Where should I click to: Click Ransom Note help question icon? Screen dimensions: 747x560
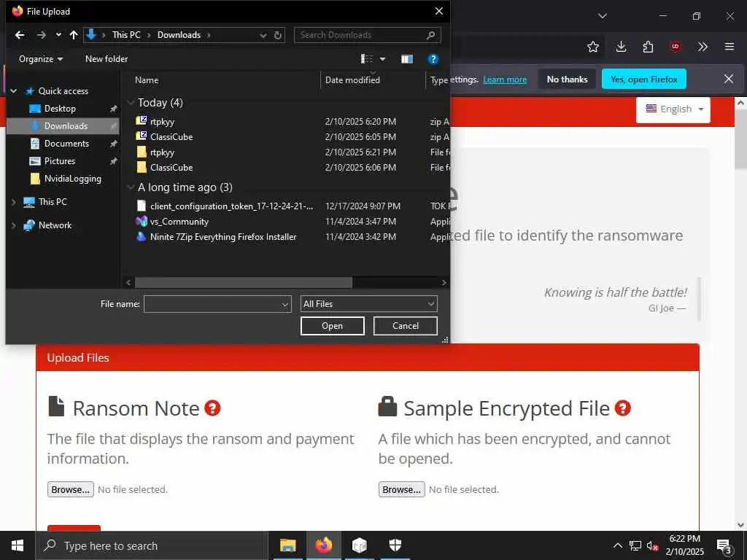tap(212, 408)
